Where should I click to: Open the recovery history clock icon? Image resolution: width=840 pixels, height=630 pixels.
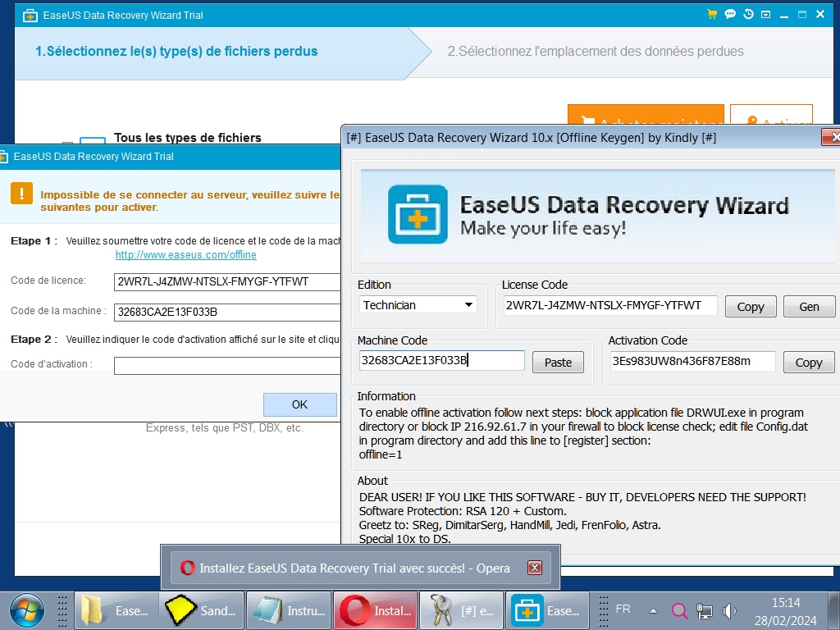click(748, 15)
